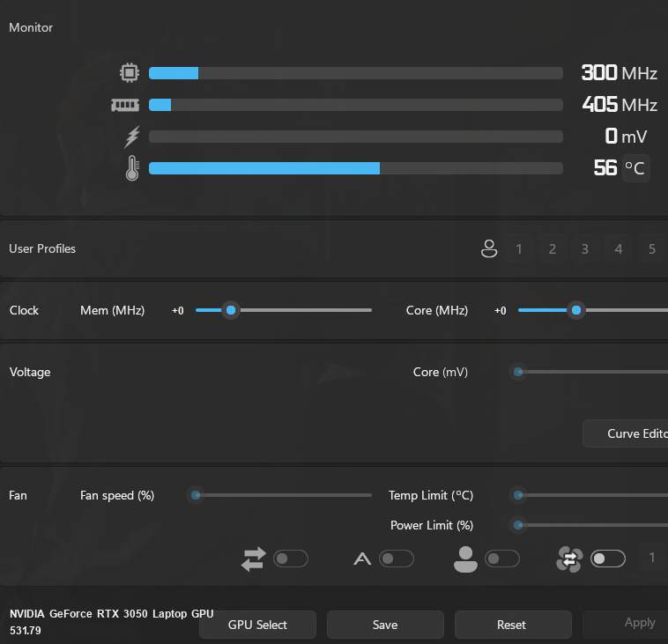This screenshot has height=644, width=668.
Task: Toggle the user fan mode switch
Action: click(501, 559)
